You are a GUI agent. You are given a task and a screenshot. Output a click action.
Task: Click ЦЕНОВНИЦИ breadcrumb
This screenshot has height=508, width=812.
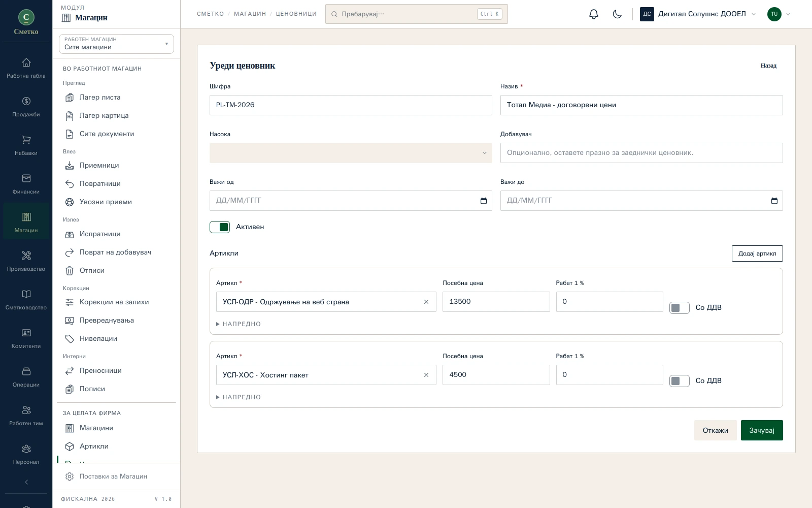(x=296, y=14)
